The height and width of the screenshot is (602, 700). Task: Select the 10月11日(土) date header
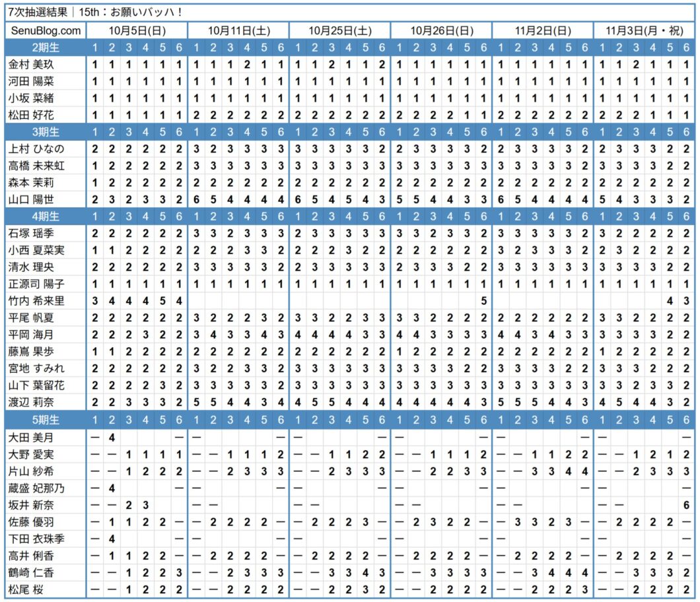[x=238, y=31]
